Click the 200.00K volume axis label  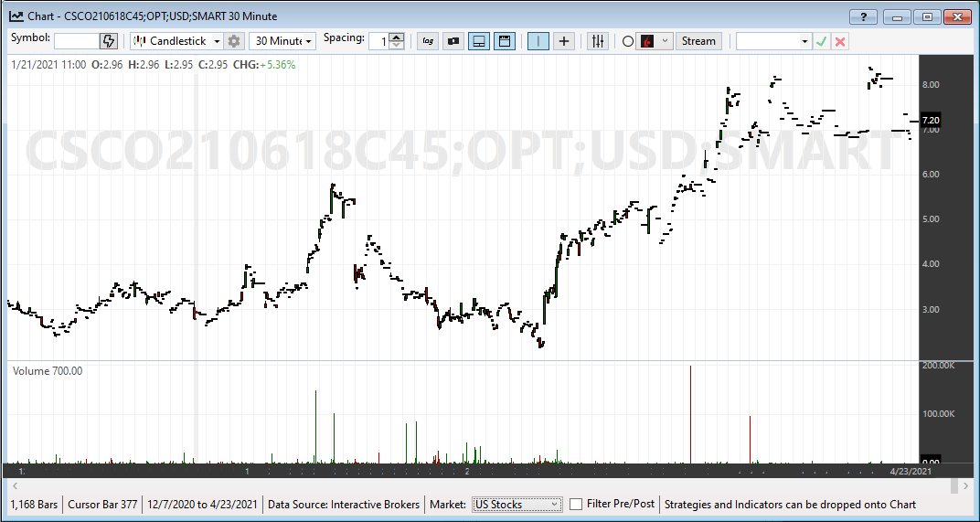pyautogui.click(x=939, y=365)
